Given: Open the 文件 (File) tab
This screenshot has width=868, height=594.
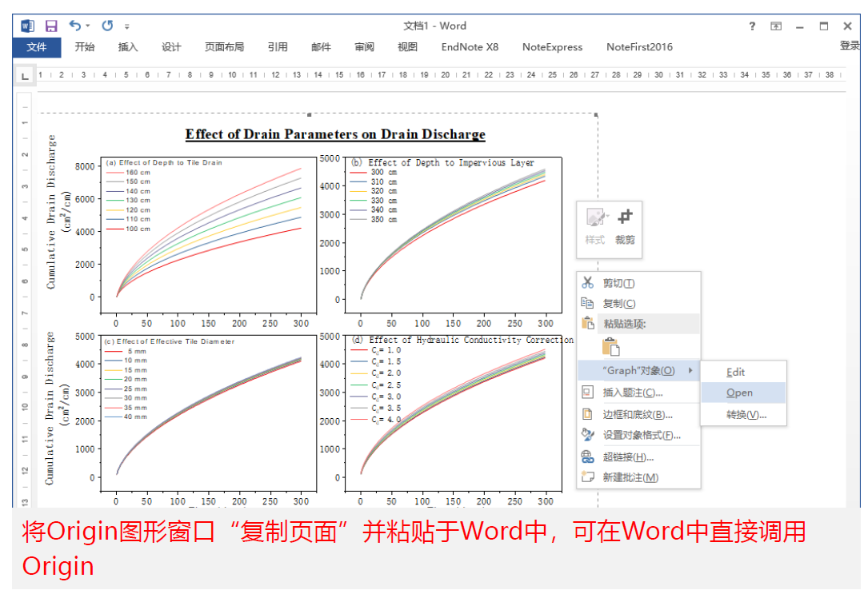Looking at the screenshot, I should [x=37, y=47].
